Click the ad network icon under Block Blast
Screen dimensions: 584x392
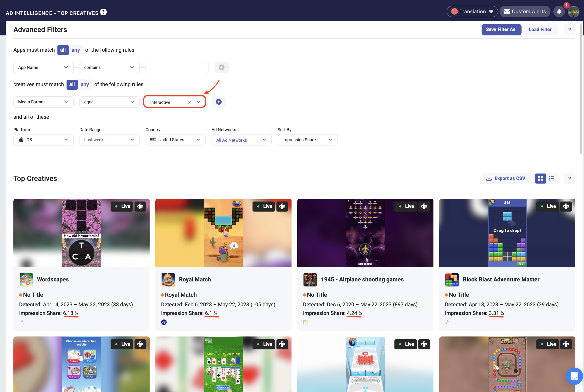tap(448, 322)
